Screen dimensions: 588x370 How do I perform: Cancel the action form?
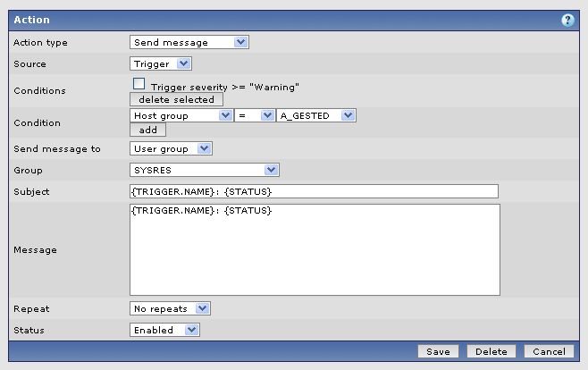tap(548, 351)
